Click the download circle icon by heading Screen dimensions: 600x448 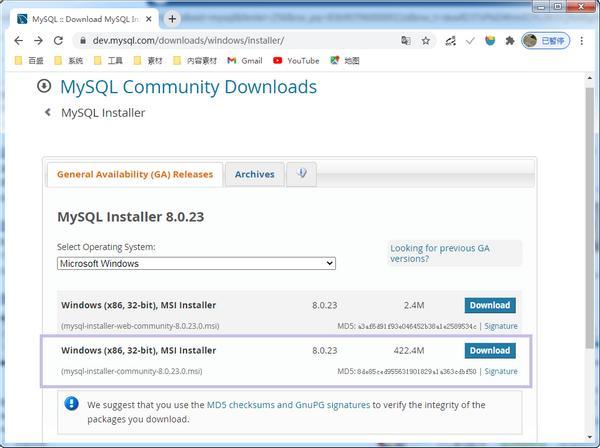tap(44, 86)
